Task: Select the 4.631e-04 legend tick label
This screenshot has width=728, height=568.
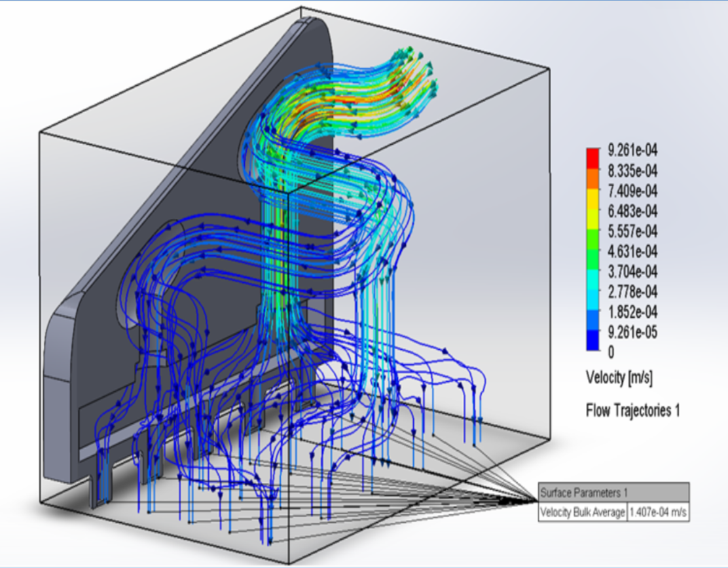Action: tap(632, 252)
